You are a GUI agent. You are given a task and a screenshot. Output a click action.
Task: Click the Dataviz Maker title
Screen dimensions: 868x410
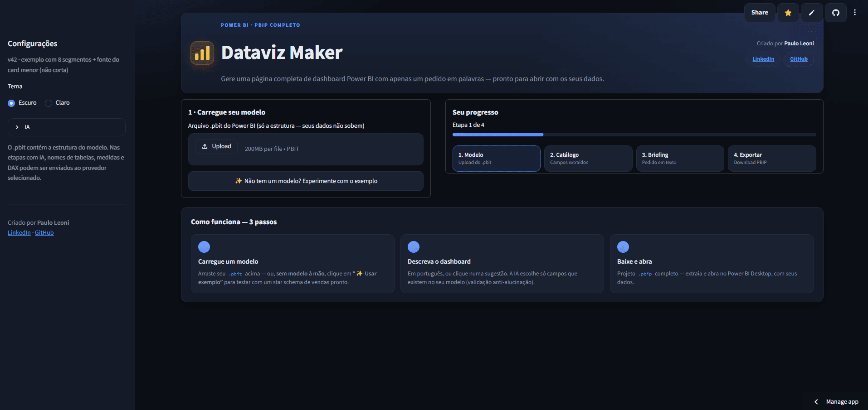point(282,53)
